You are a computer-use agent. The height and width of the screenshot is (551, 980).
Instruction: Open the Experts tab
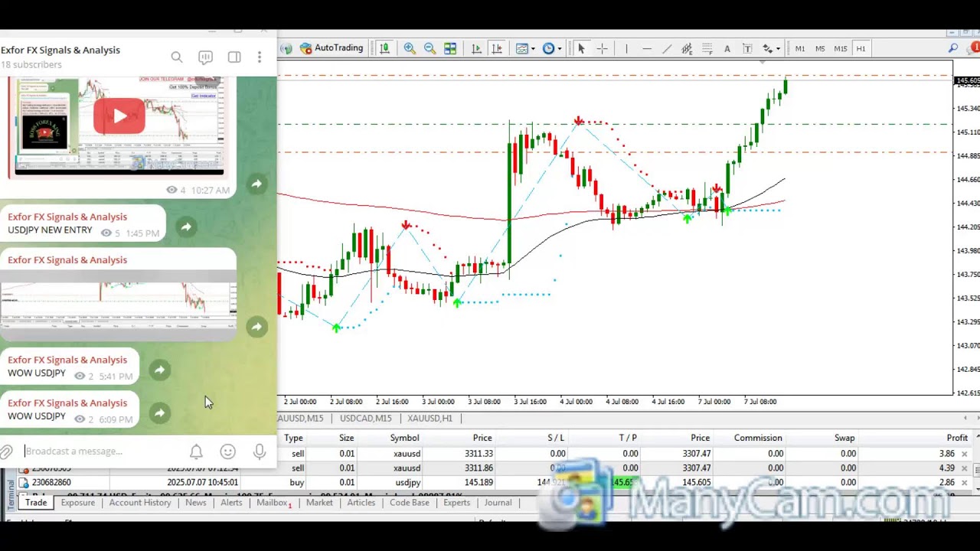456,503
